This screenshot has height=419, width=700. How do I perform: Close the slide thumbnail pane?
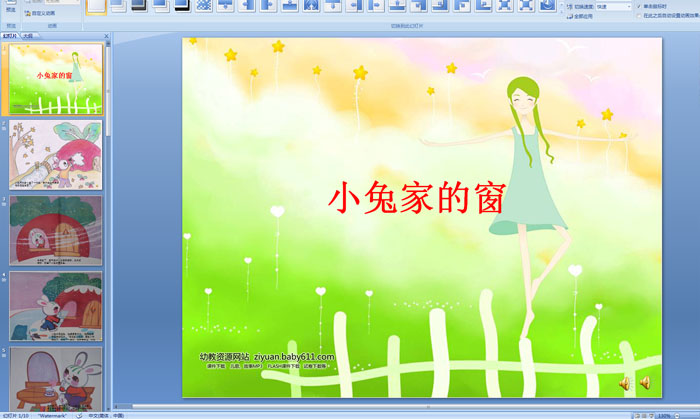click(x=106, y=36)
